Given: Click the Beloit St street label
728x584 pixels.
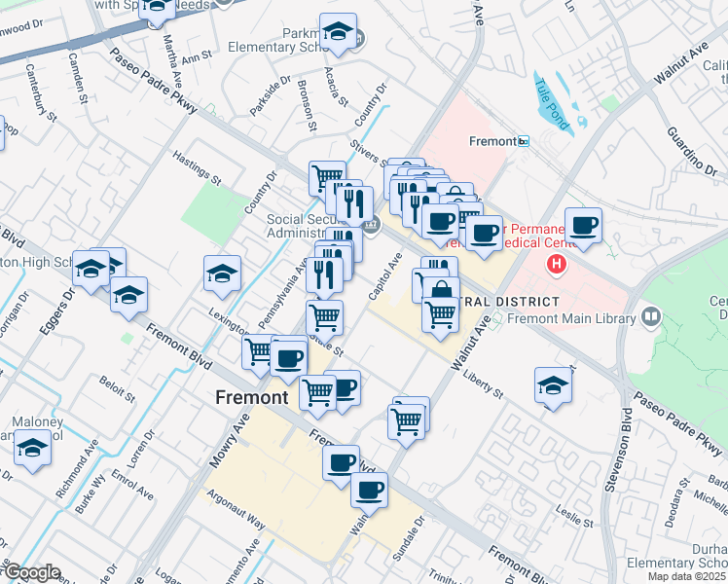Looking at the screenshot, I should (117, 389).
